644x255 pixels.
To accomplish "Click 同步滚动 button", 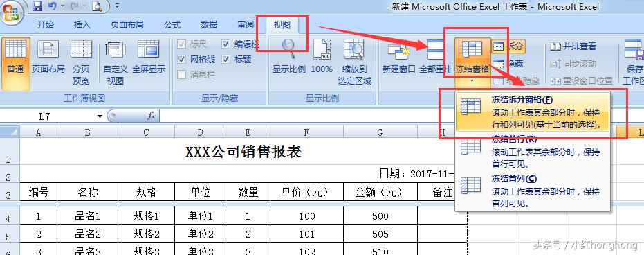I will tap(573, 64).
